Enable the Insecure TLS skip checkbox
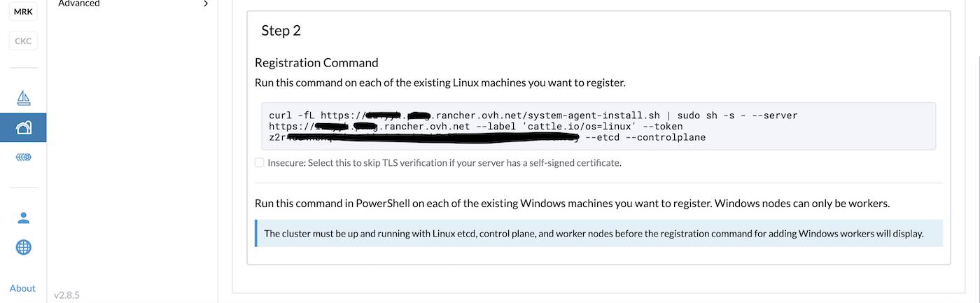This screenshot has height=303, width=980. click(x=260, y=163)
